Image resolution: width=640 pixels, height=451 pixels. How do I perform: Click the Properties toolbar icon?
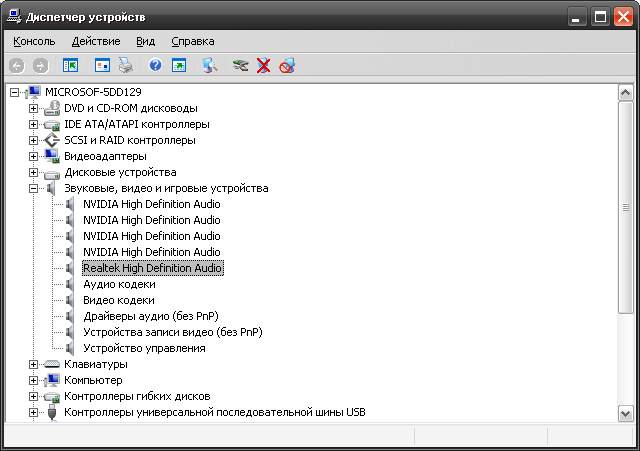pyautogui.click(x=103, y=65)
